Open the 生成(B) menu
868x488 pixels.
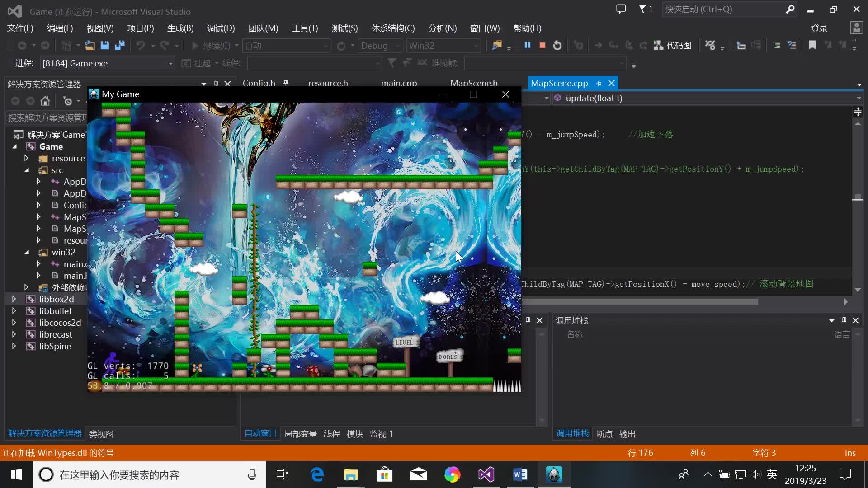[x=180, y=28]
